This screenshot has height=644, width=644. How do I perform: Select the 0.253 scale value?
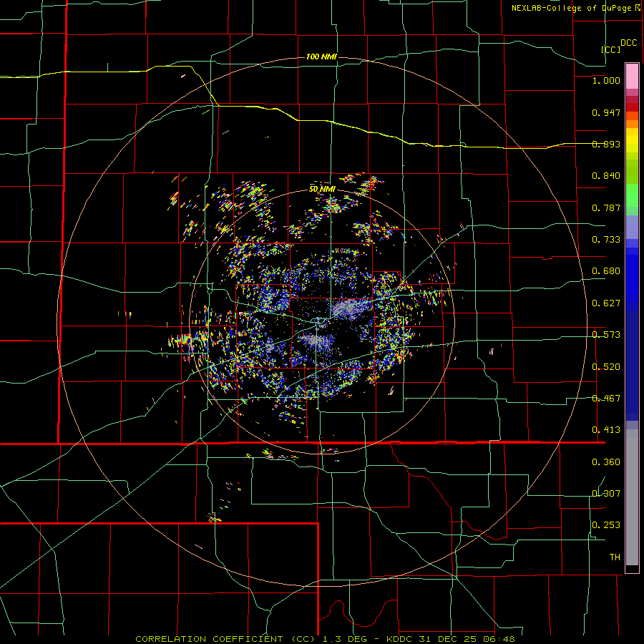coord(606,525)
